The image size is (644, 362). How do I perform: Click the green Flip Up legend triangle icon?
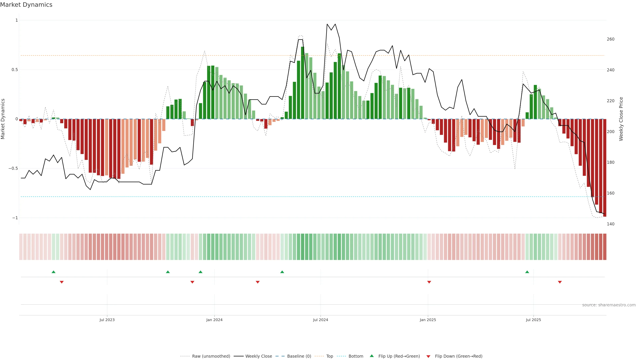point(372,356)
